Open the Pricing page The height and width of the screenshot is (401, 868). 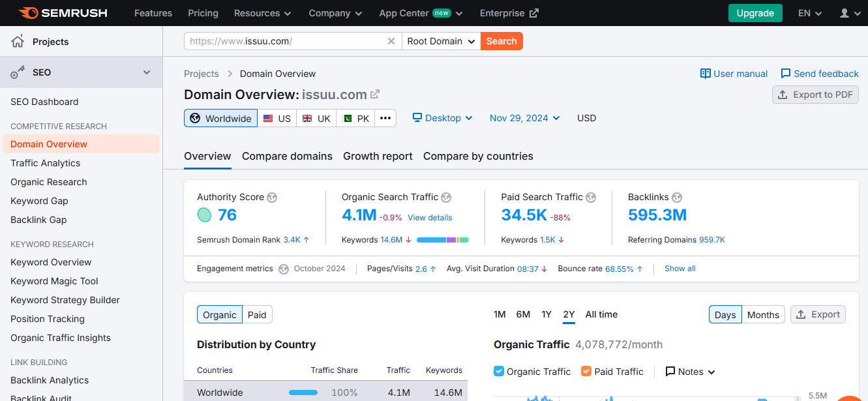pos(203,13)
